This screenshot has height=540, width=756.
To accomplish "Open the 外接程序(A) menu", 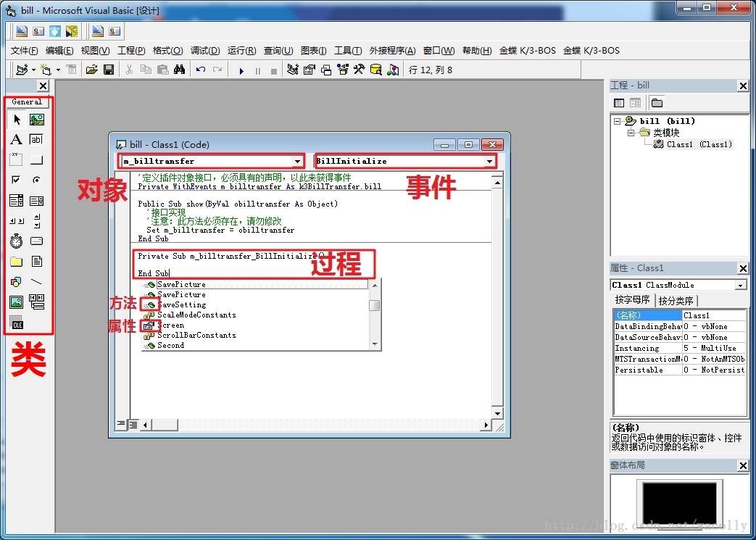I will pos(392,51).
